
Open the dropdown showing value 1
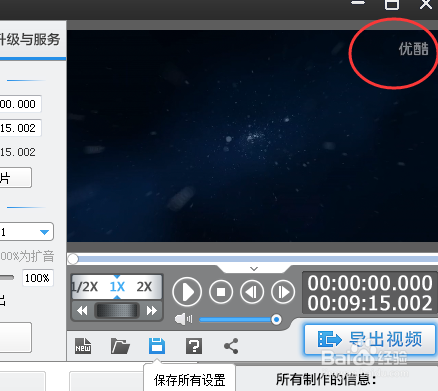(26, 232)
